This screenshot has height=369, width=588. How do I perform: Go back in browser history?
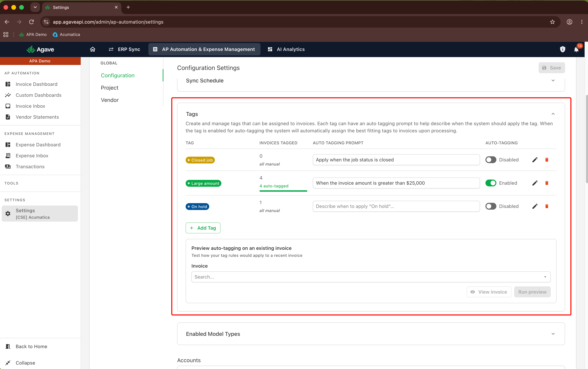click(7, 22)
